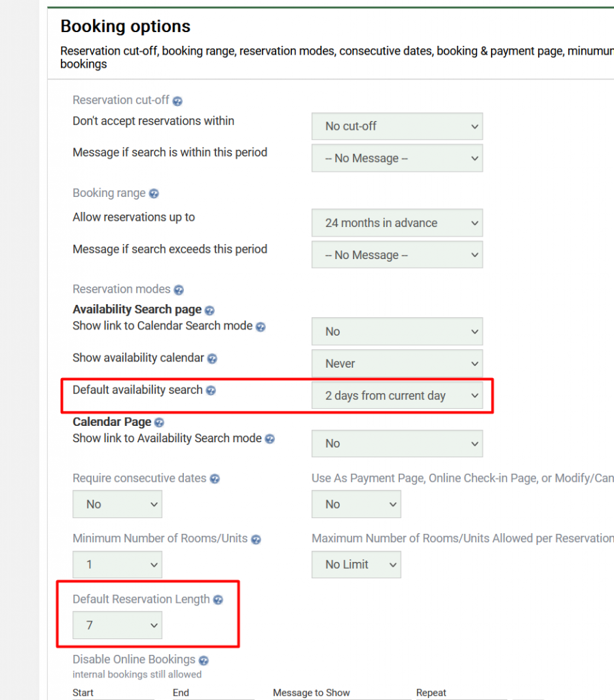Click help icon for Disable Online Bookings
The width and height of the screenshot is (614, 700).
pyautogui.click(x=204, y=660)
